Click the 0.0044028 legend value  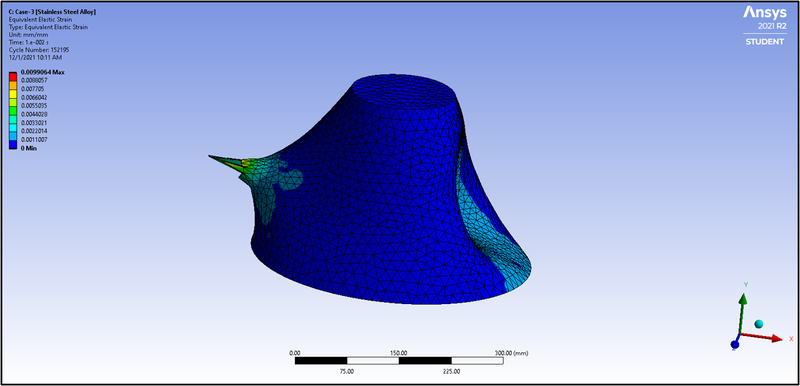point(34,114)
